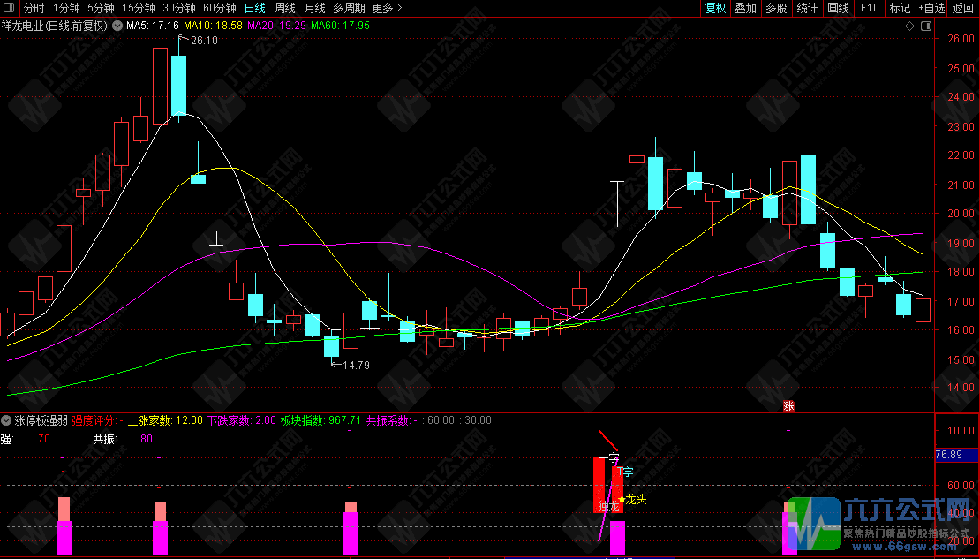
Task: Click the red 涨 marker on the chart
Action: pyautogui.click(x=788, y=406)
